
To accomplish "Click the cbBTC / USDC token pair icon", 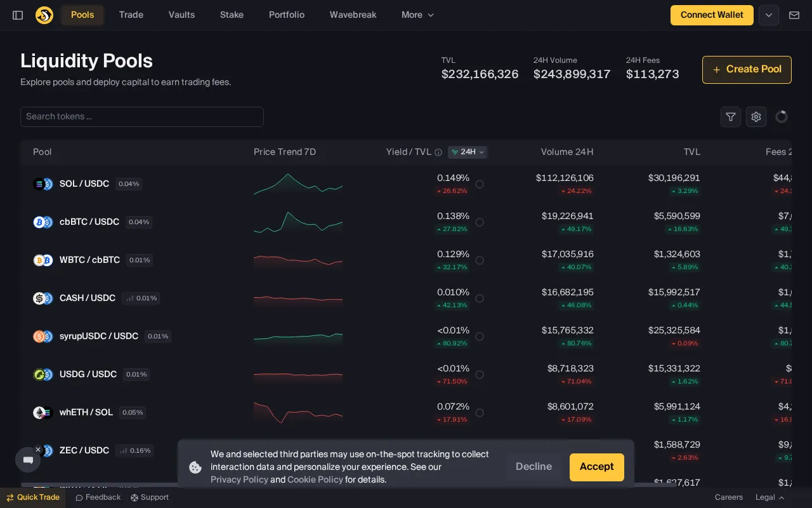I will click(x=43, y=222).
